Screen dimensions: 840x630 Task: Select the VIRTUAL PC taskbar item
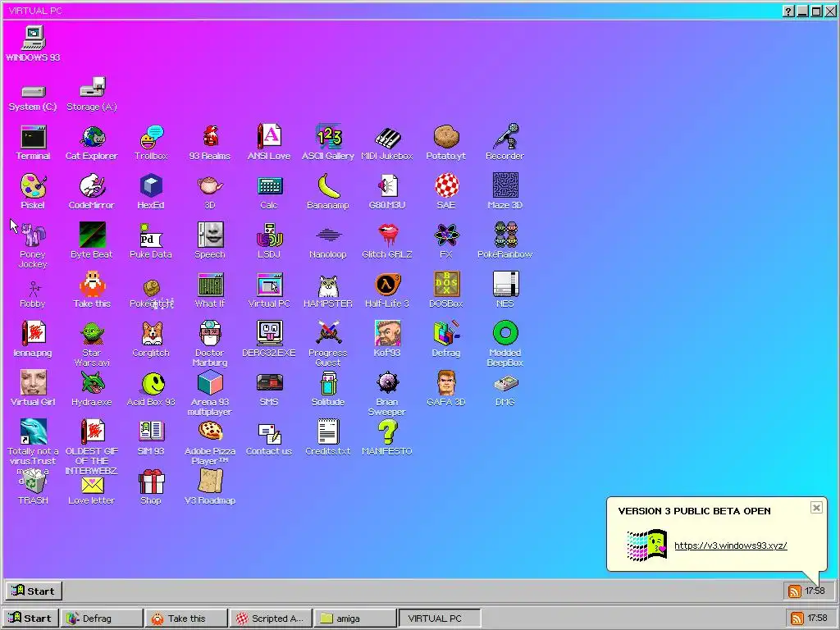tap(440, 619)
